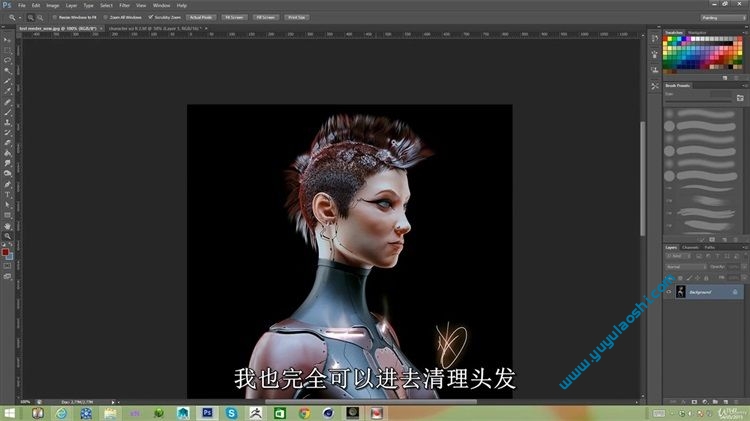Click the lock icon on Background layer
750x421 pixels.
735,292
